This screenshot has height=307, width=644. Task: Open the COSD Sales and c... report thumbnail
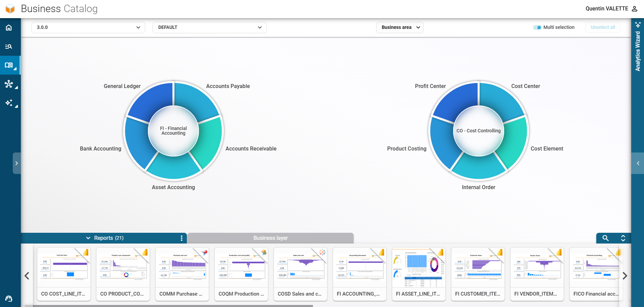pos(300,274)
